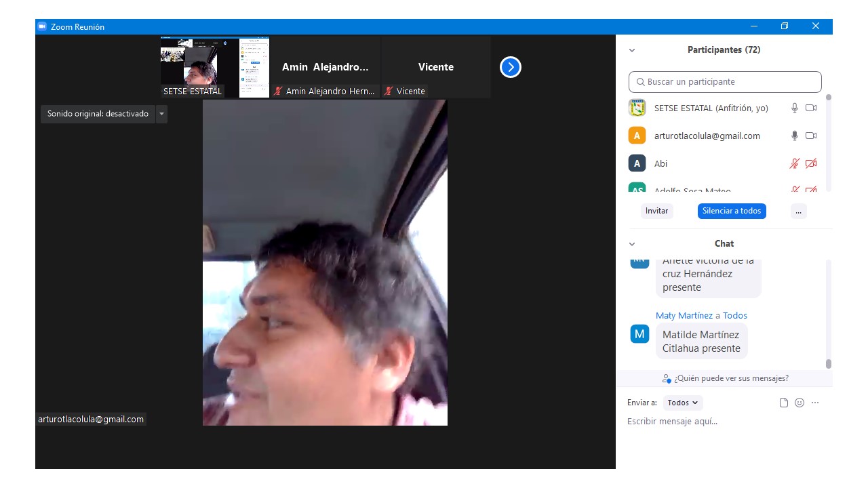Click SETSE ESTATAL (Anfitrión, yo) participant name
Viewport: 868px width, 488px height.
tap(711, 108)
